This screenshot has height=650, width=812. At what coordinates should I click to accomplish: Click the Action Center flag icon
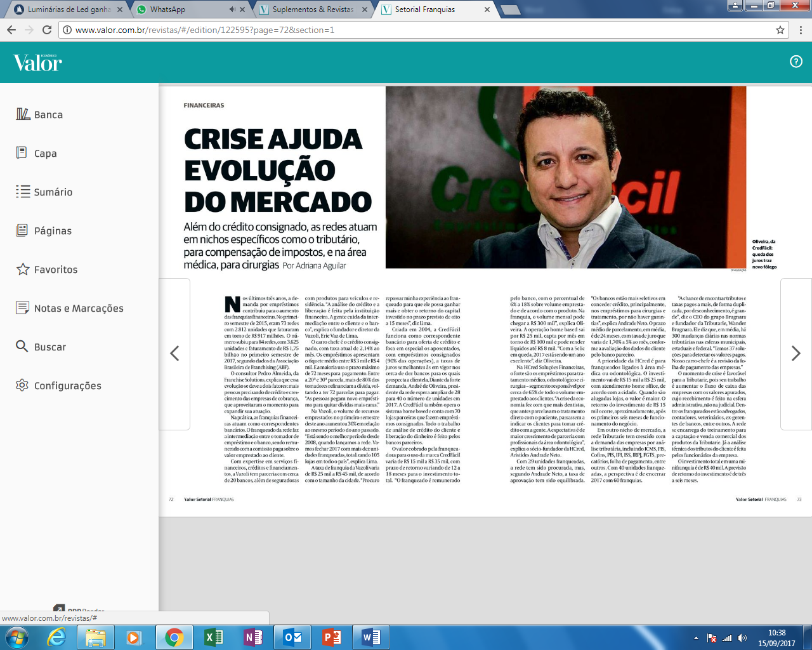(x=712, y=638)
